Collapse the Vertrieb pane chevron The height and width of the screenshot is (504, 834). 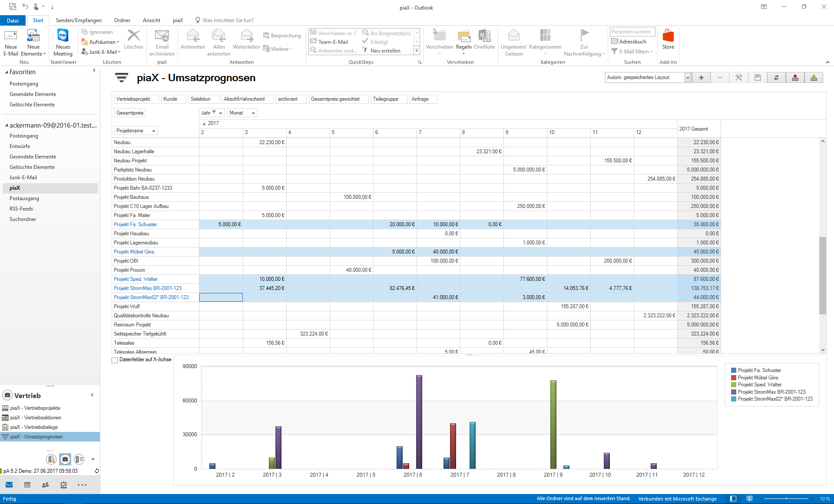coord(92,395)
